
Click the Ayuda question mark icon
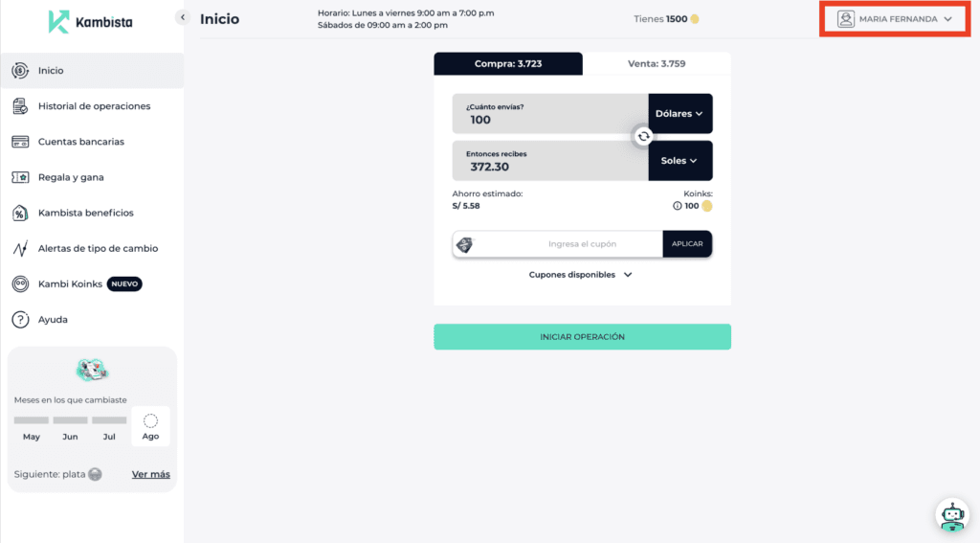click(x=19, y=319)
